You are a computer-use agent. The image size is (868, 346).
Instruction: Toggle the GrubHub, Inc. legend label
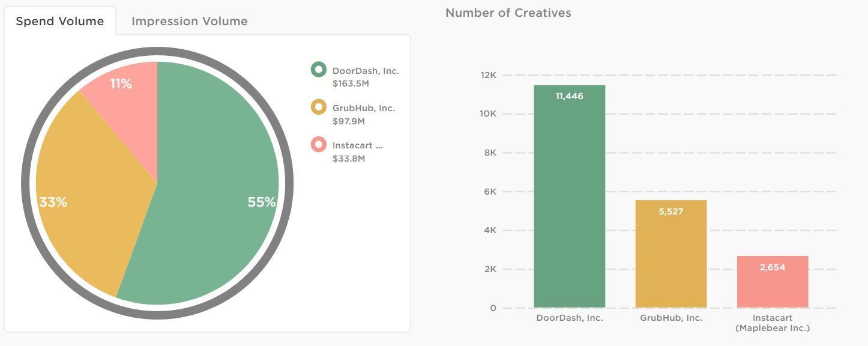coord(364,109)
